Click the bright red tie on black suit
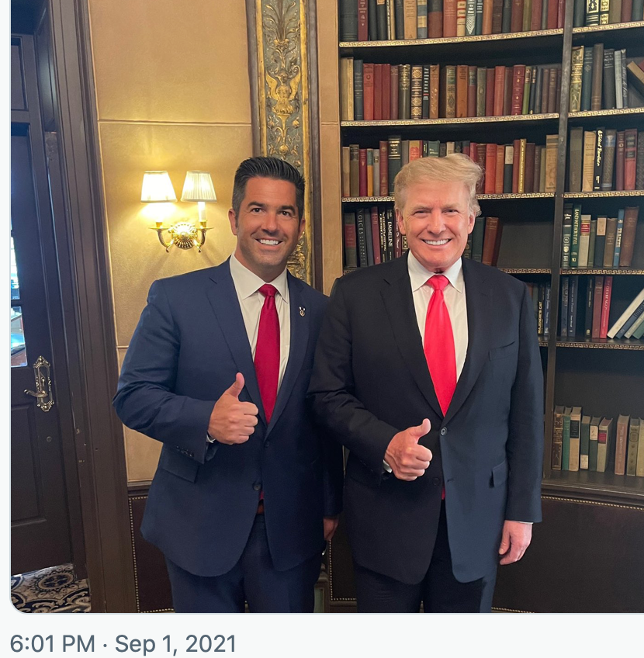The width and height of the screenshot is (644, 658). pyautogui.click(x=439, y=344)
